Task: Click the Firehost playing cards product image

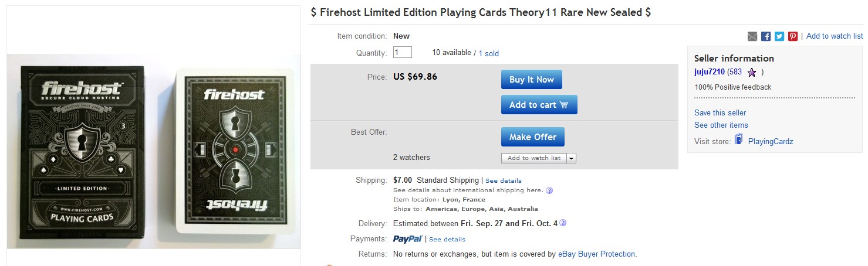Action: click(154, 152)
